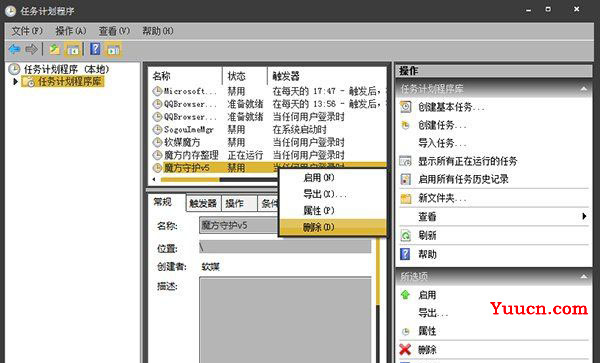The width and height of the screenshot is (600, 363).
Task: Click 启用所有任务历史记录 action
Action: coord(463,179)
